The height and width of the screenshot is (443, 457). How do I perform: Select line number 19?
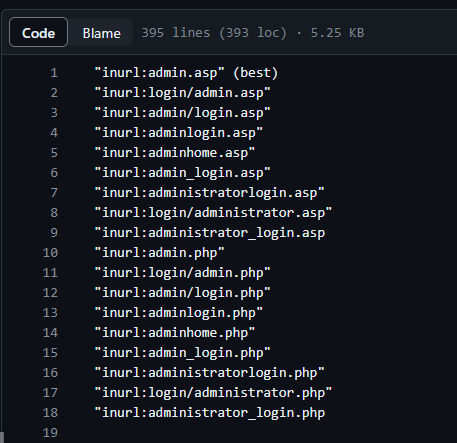50,433
